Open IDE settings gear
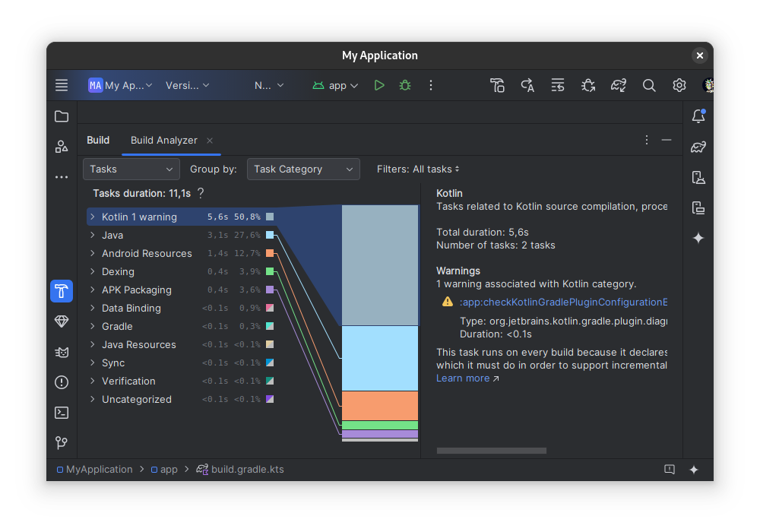Screen dimensions: 760x532 click(679, 85)
